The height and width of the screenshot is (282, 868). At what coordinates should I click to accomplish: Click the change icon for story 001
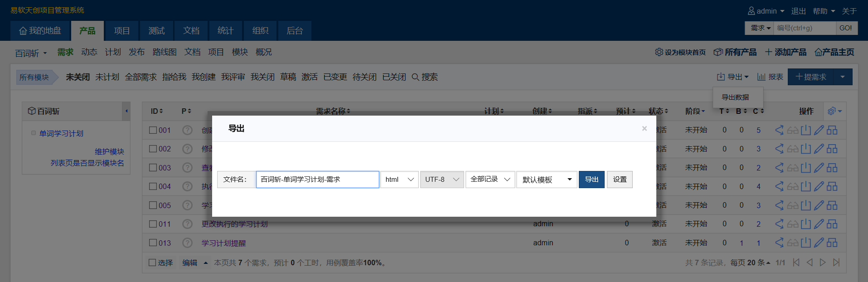click(779, 130)
